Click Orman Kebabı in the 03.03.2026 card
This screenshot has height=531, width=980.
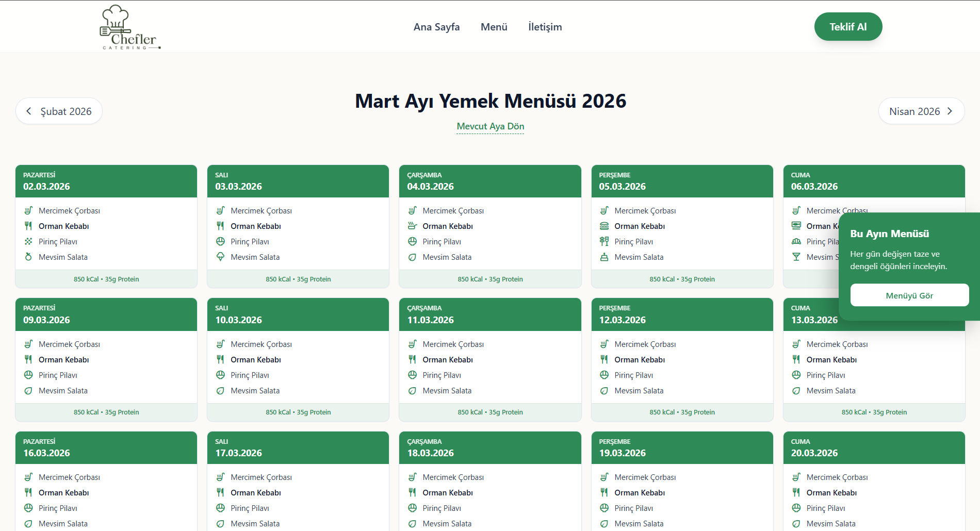(x=256, y=226)
